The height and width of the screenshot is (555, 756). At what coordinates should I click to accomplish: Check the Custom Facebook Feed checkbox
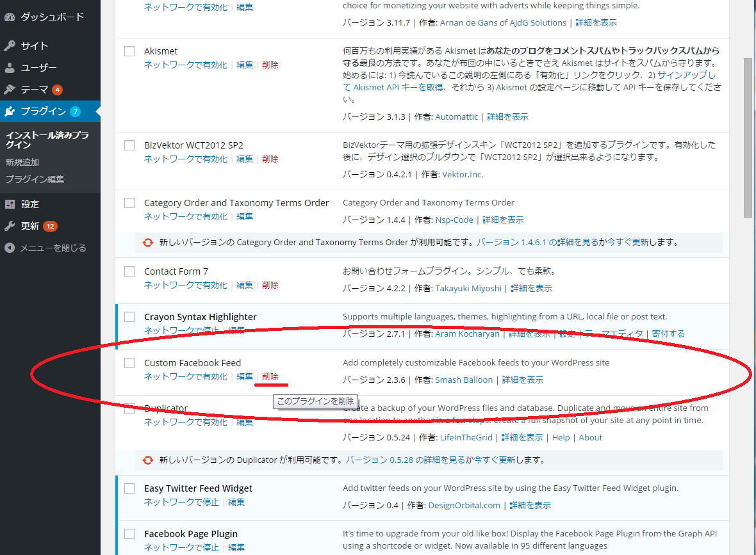point(129,363)
